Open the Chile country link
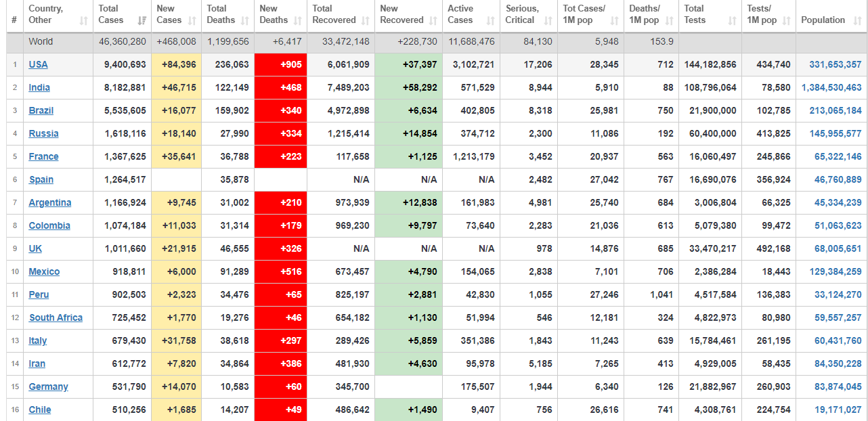The height and width of the screenshot is (421, 868). (40, 409)
